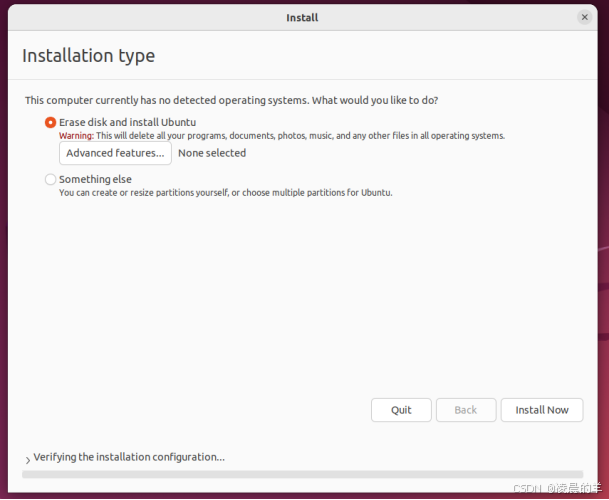Click the installation progress bar

click(303, 474)
